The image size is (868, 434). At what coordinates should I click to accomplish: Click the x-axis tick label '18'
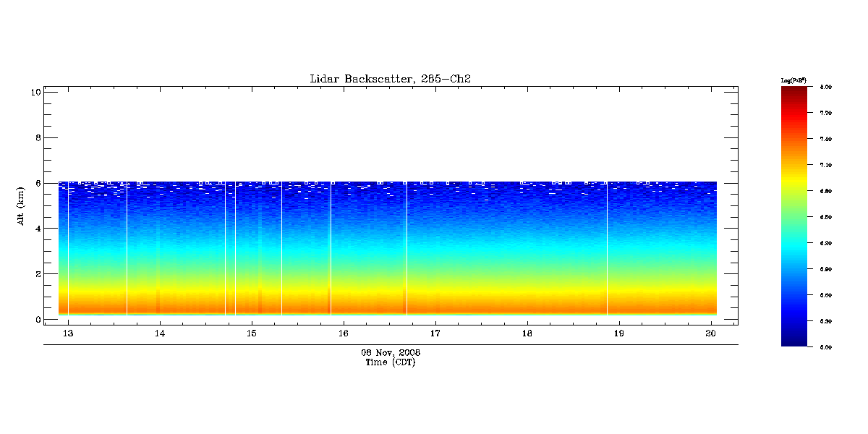[527, 333]
